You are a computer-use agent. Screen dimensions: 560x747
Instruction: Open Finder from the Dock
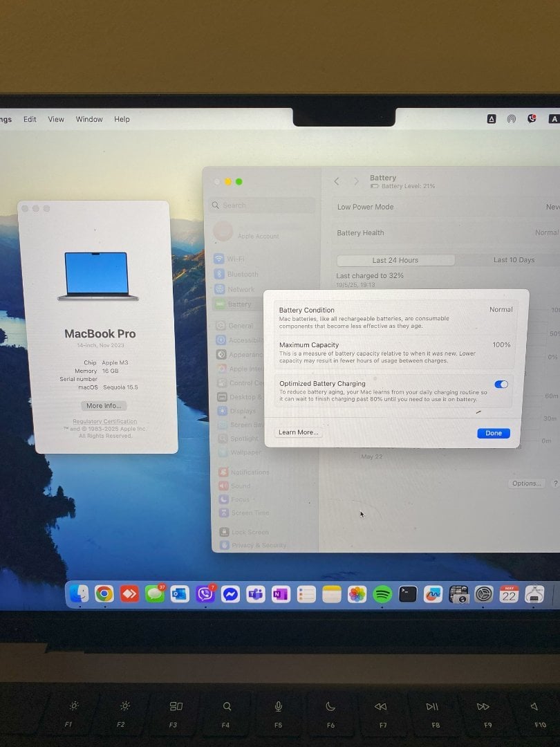click(79, 593)
